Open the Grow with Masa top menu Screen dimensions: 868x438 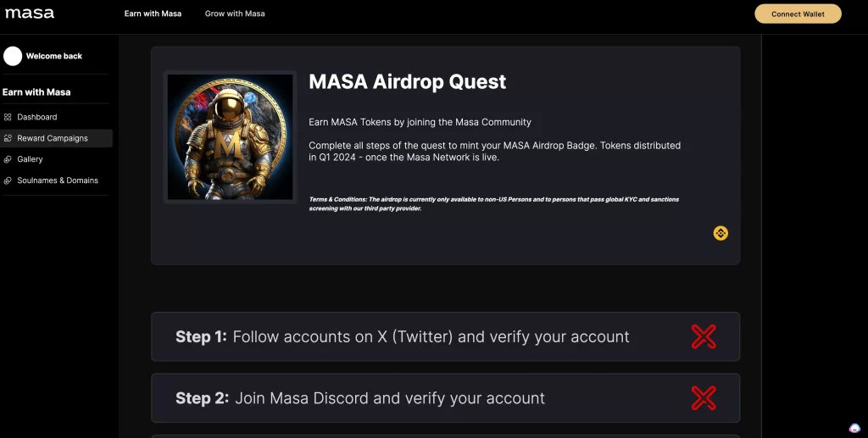point(235,14)
